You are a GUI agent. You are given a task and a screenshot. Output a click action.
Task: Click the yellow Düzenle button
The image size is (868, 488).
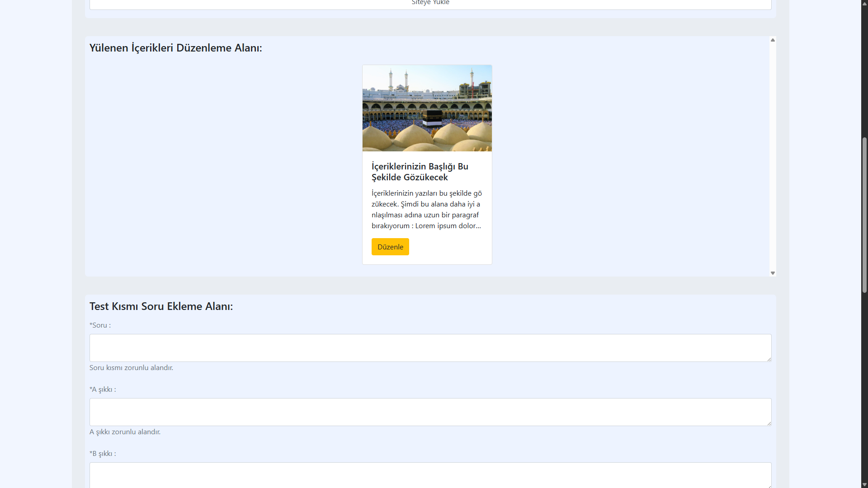pyautogui.click(x=390, y=247)
